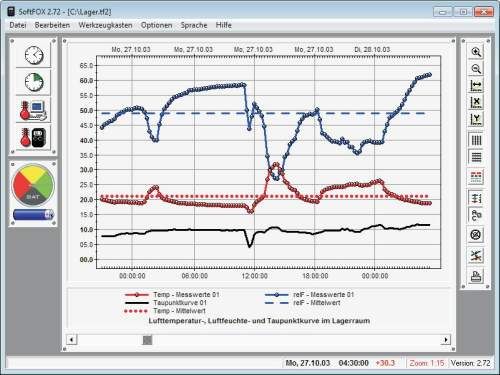This screenshot has height=375, width=500.
Task: Click the blue battery level bar
Action: pyautogui.click(x=33, y=215)
